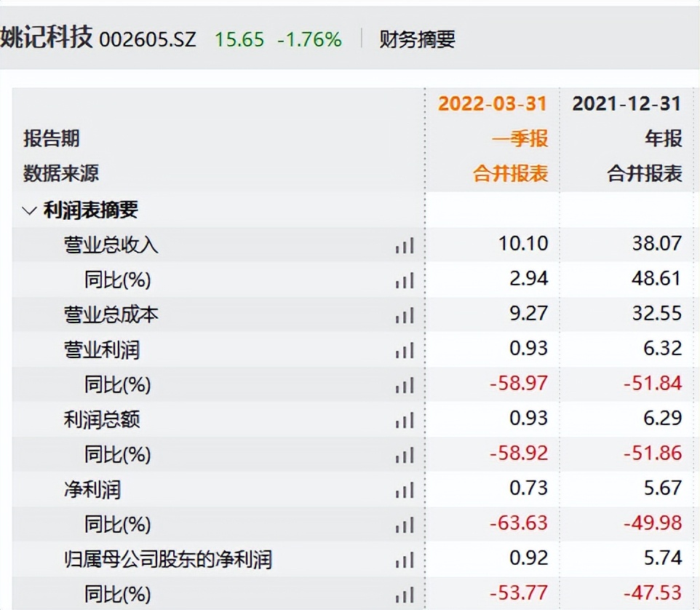This screenshot has width=700, height=610.
Task: Click stock name 姚记科技
Action: 47,36
